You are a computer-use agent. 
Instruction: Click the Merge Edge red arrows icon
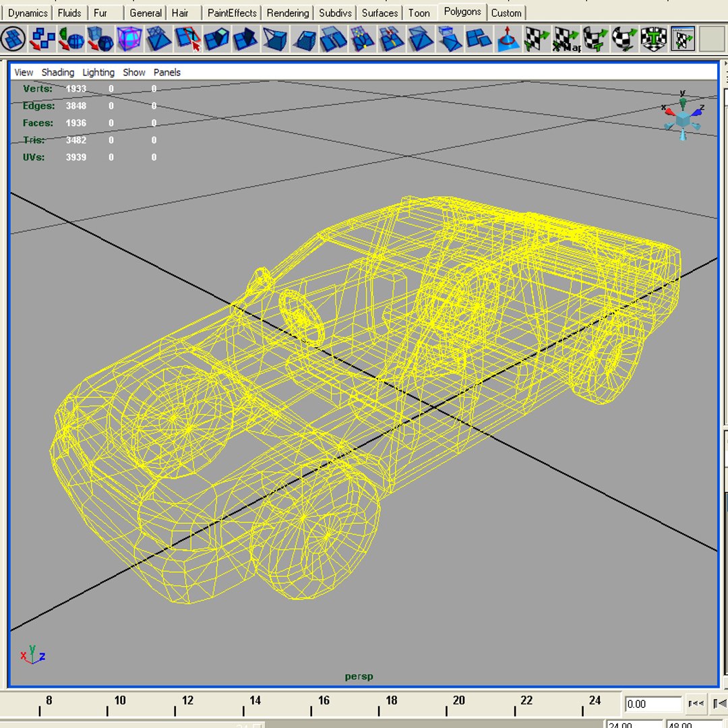tap(392, 39)
